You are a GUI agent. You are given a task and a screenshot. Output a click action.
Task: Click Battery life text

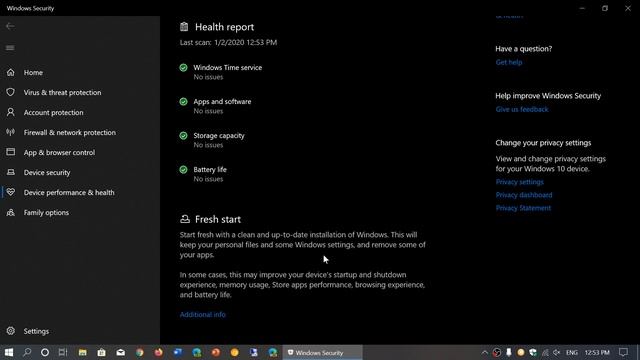tap(210, 169)
